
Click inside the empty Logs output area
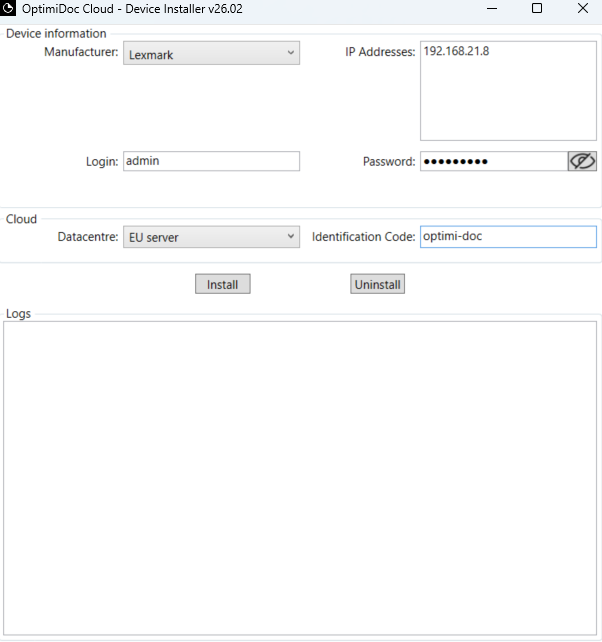click(x=300, y=475)
